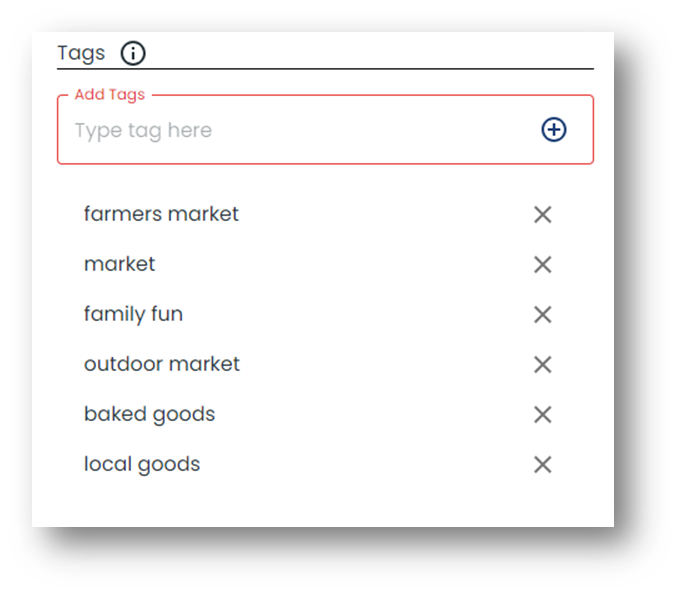Click the Tags section heading
The image size is (679, 592).
point(81,54)
